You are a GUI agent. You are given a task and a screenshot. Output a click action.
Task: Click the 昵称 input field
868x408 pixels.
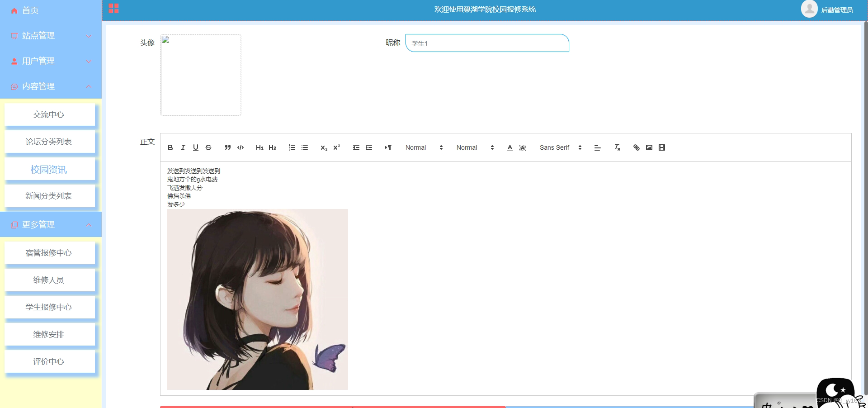coord(487,43)
